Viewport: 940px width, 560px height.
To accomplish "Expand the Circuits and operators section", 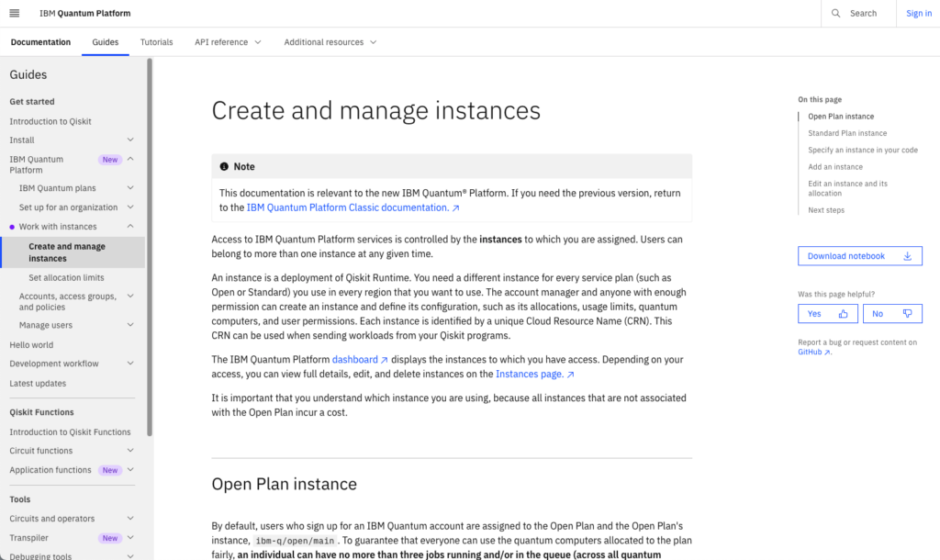I will 130,519.
